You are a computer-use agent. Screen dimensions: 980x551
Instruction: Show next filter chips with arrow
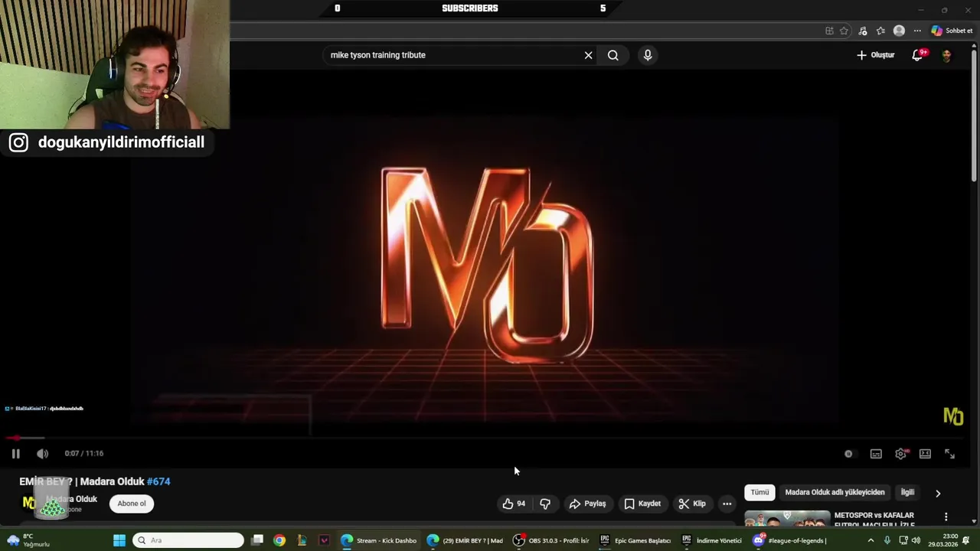[x=938, y=494]
